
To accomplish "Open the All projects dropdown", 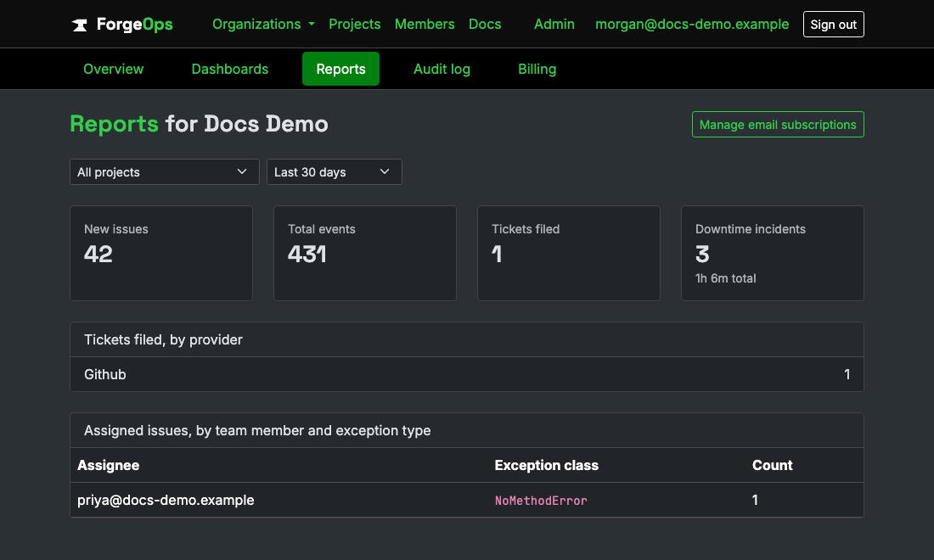I will pyautogui.click(x=165, y=172).
